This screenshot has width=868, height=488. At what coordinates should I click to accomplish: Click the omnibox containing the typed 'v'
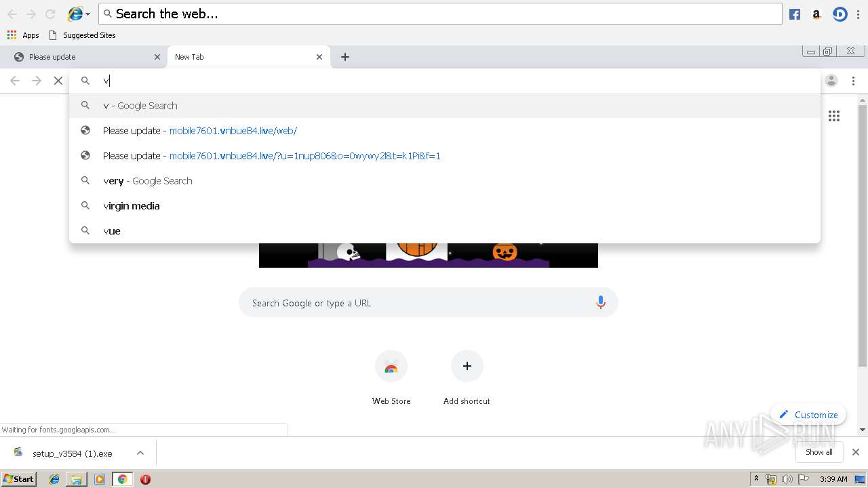point(445,81)
